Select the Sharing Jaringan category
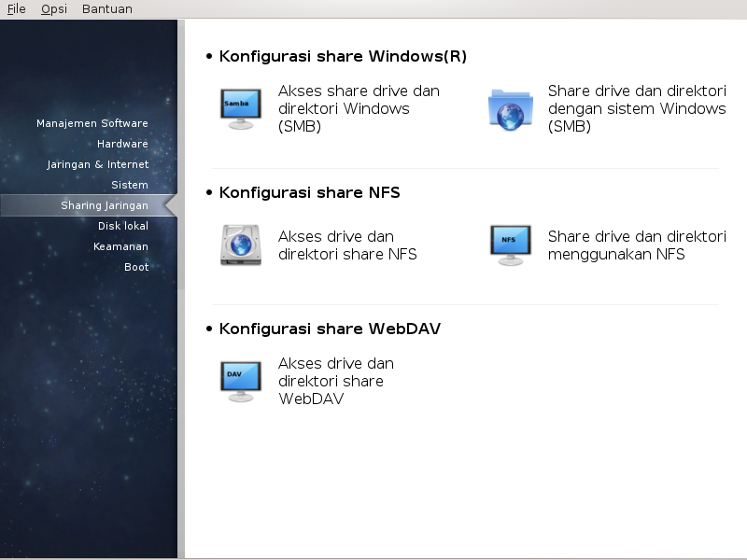 coord(89,205)
